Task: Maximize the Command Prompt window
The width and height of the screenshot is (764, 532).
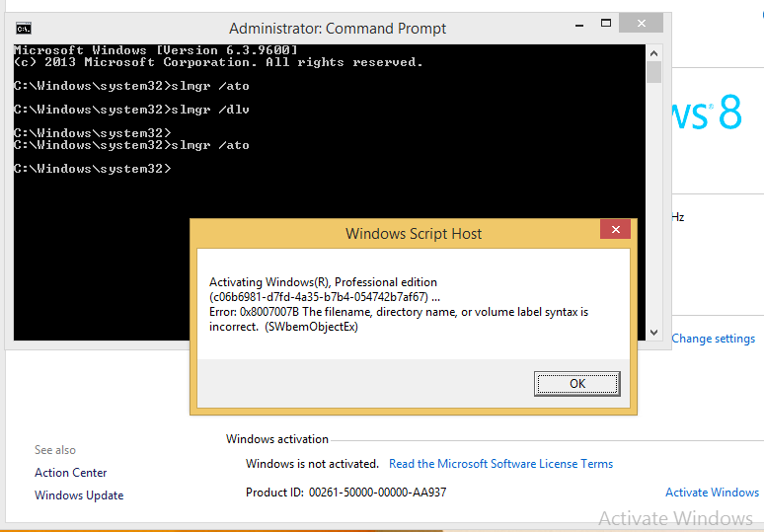Action: [x=606, y=23]
